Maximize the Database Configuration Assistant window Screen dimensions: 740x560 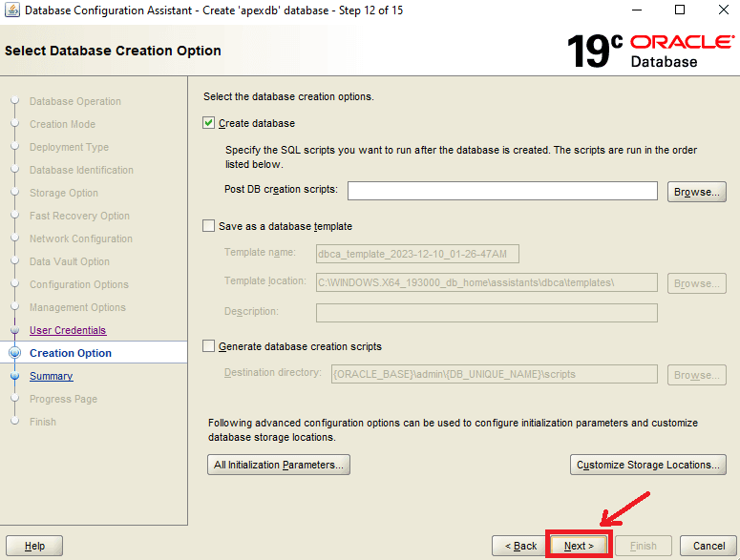[680, 10]
